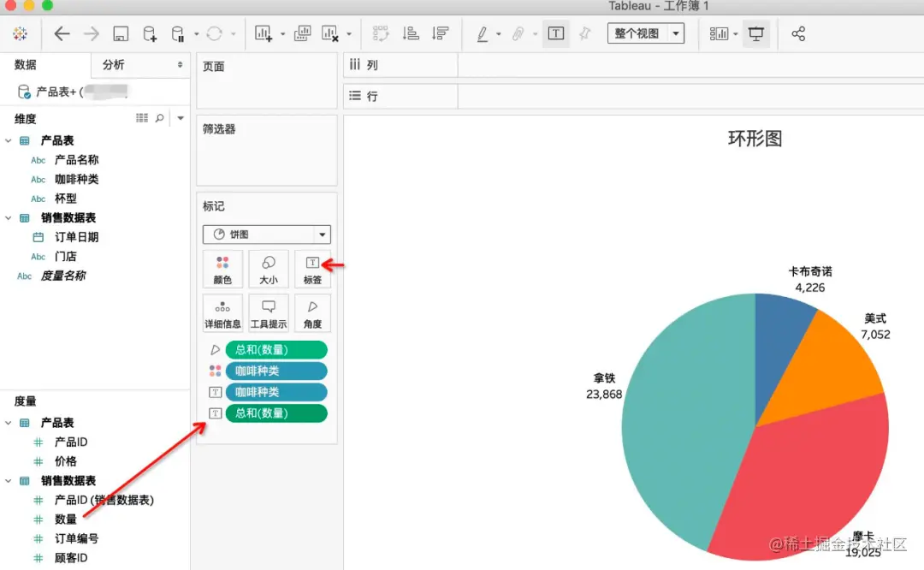Switch to the 数据 pane tab
This screenshot has width=924, height=570.
pyautogui.click(x=26, y=65)
